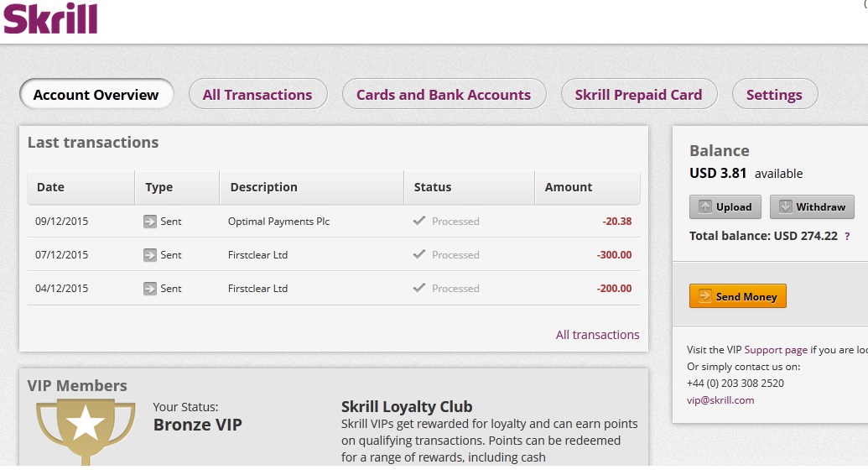Switch to the All Transactions tab
868x475 pixels.
coord(257,95)
